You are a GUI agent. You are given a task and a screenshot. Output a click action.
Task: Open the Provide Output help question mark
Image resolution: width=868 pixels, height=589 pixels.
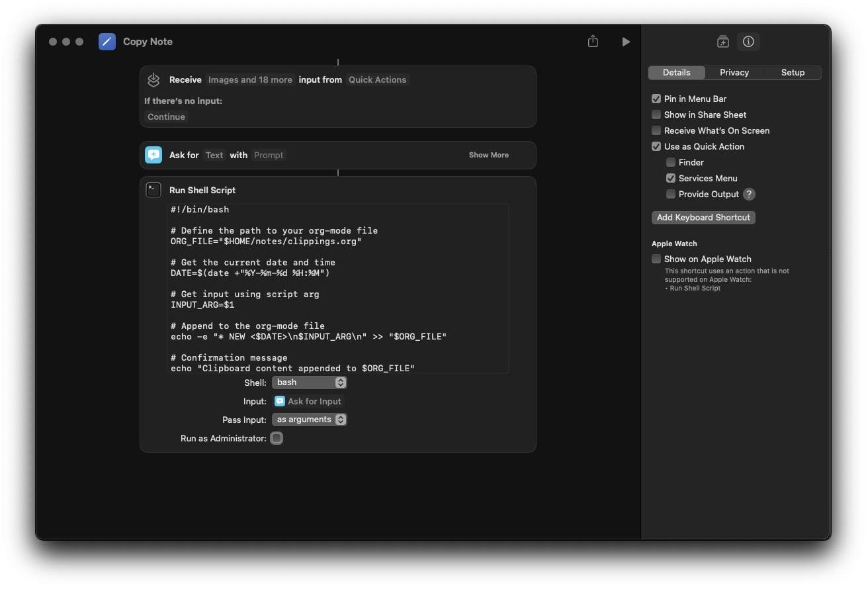[x=749, y=194]
